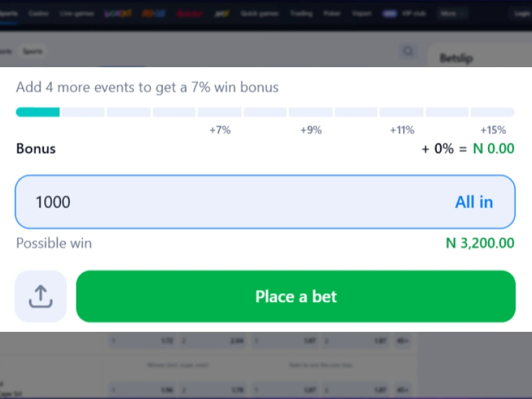The height and width of the screenshot is (399, 532).
Task: Click the Login button
Action: 521,13
